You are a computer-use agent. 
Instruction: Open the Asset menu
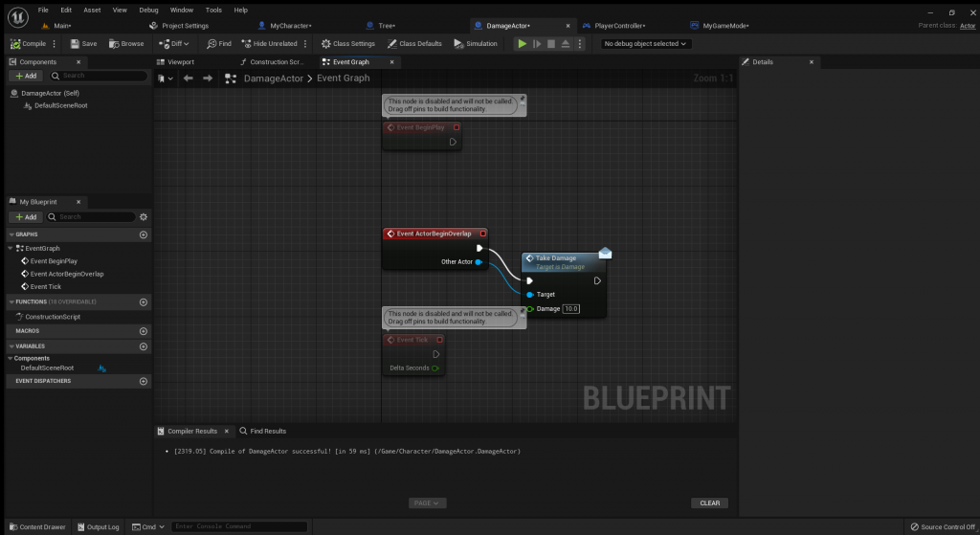pos(92,10)
